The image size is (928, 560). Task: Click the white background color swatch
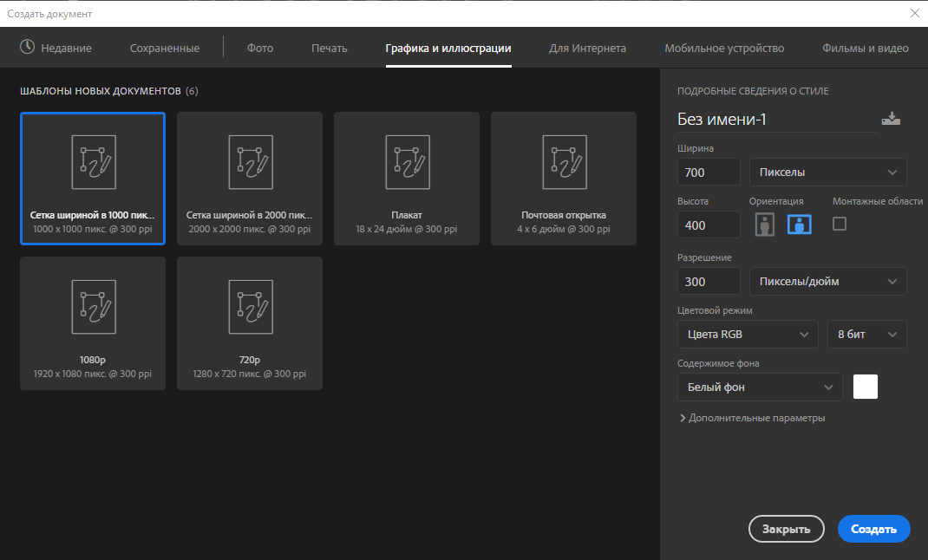(866, 387)
